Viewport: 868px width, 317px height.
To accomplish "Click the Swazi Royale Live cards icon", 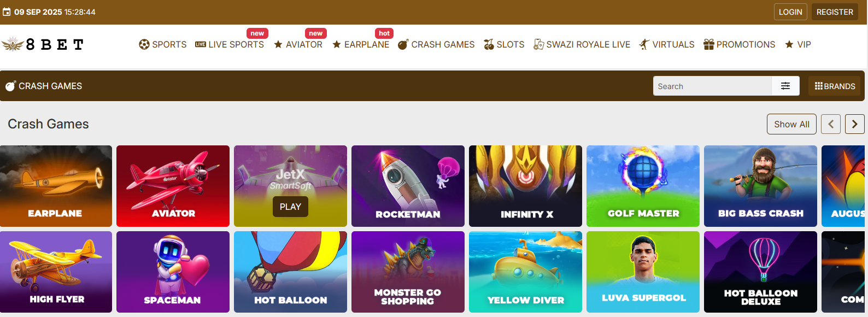I will [x=539, y=44].
